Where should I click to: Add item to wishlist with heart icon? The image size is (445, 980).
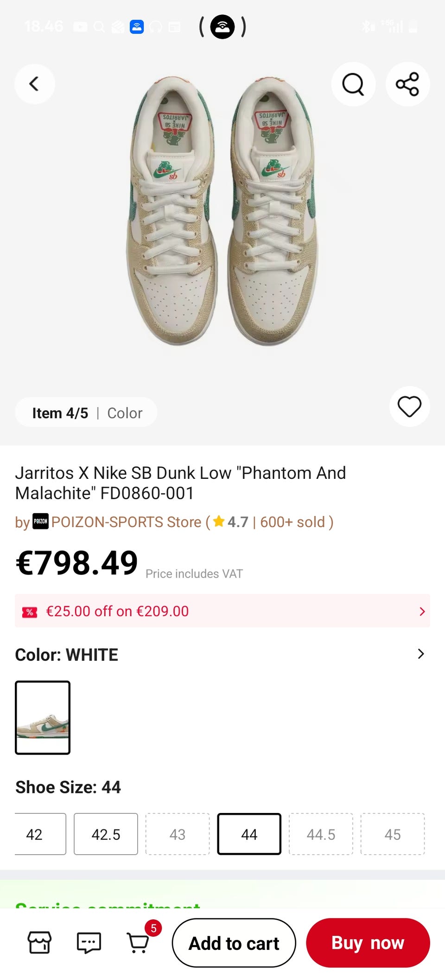(x=409, y=406)
